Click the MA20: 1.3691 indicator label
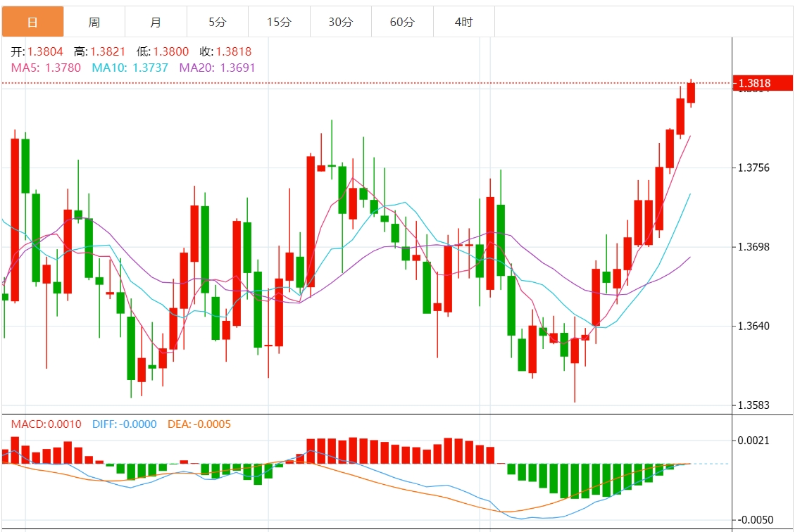Viewport: 800px width, 532px height. [218, 68]
